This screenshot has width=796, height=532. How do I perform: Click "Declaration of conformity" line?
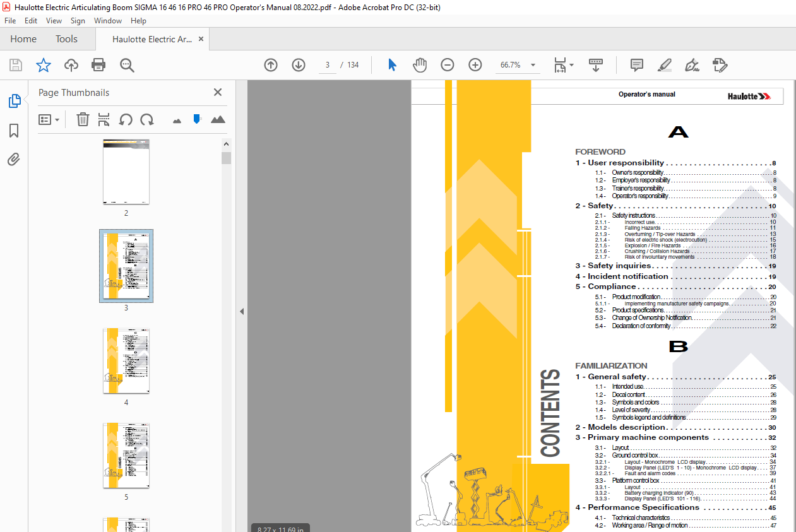click(686, 326)
